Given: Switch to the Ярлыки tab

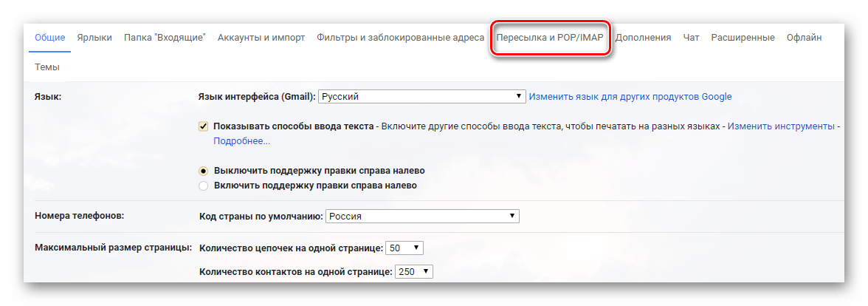Looking at the screenshot, I should (x=94, y=38).
